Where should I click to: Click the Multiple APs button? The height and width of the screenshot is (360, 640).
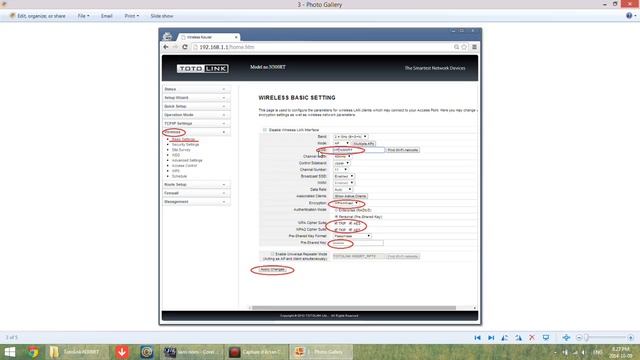pos(363,144)
